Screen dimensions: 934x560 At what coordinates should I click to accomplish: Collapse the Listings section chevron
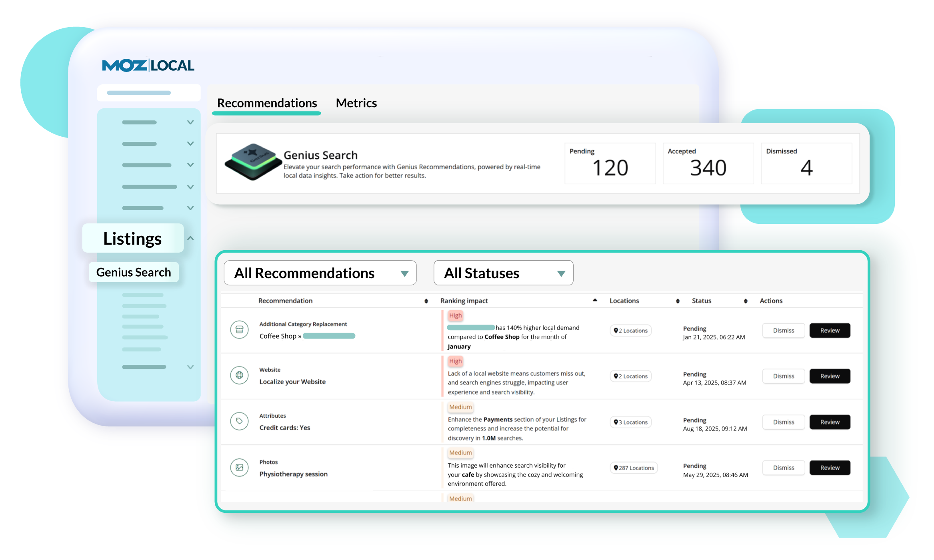[x=190, y=238]
